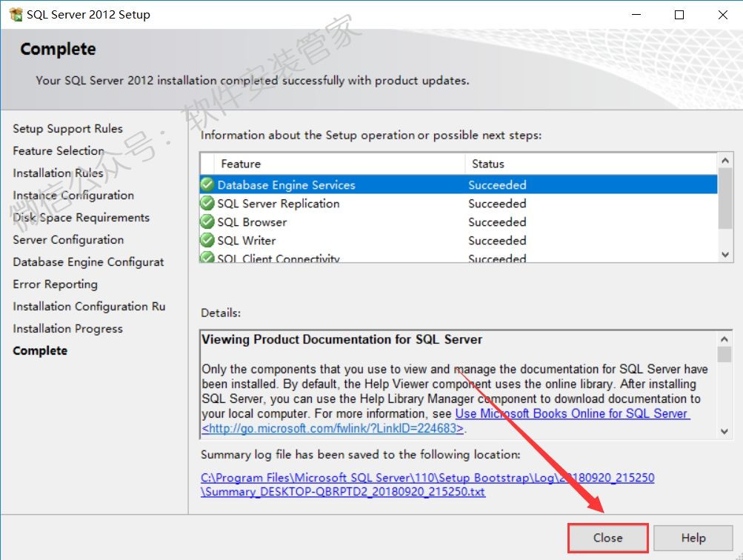The height and width of the screenshot is (560, 743).
Task: Select Server Configuration step
Action: (x=68, y=240)
